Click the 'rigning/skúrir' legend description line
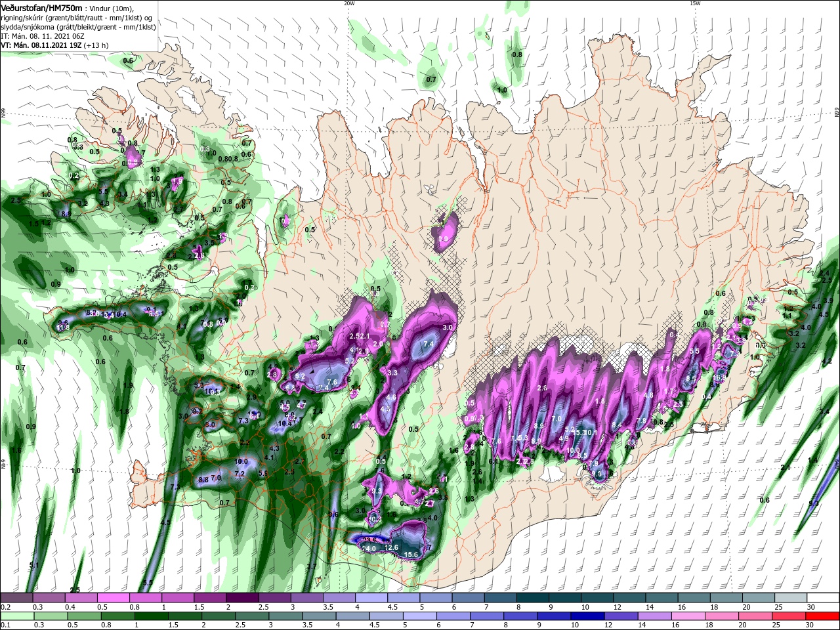This screenshot has height=630, width=840. (x=77, y=18)
